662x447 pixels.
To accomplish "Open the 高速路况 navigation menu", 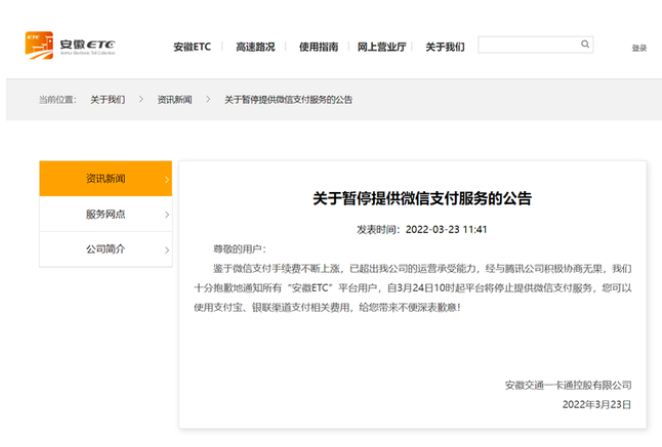I will (x=255, y=46).
